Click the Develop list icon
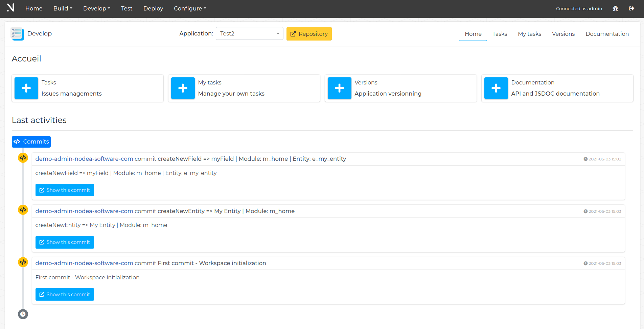This screenshot has height=329, width=644. pyautogui.click(x=17, y=33)
